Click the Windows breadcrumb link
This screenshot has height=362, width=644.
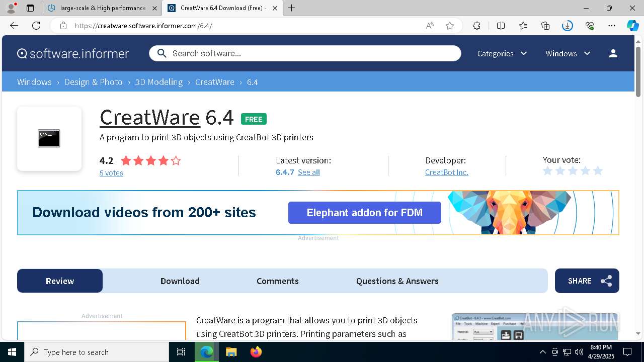34,82
